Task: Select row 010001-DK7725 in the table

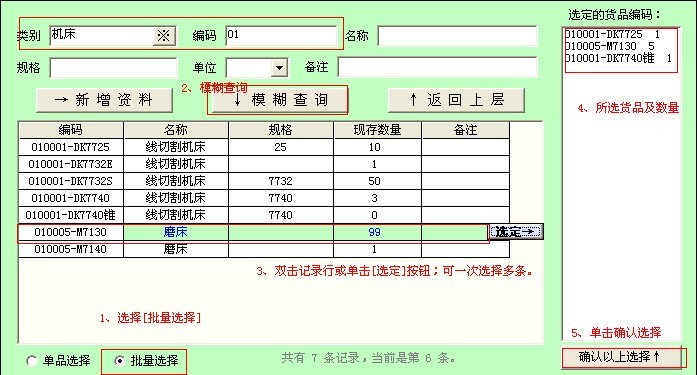Action: [x=264, y=147]
